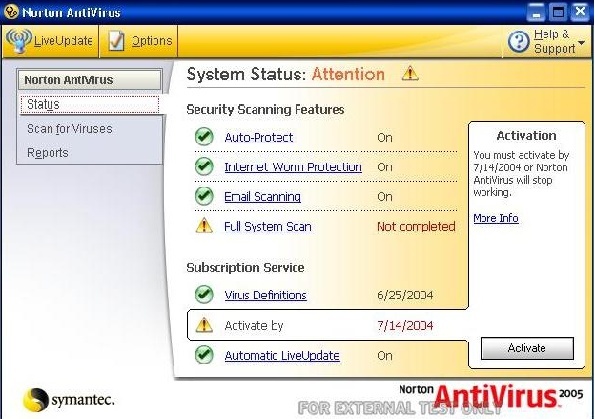The height and width of the screenshot is (419, 595).
Task: Open the Internet Worm Protection link
Action: [293, 167]
